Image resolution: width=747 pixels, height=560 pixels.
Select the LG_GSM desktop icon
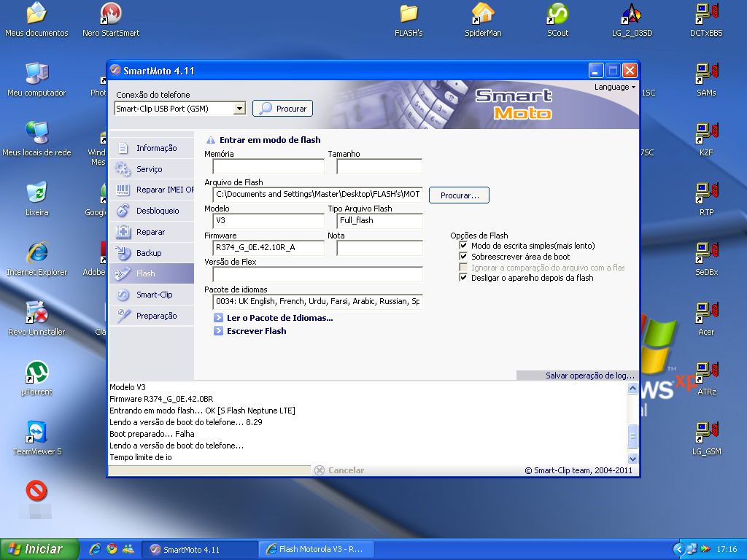coord(706,438)
